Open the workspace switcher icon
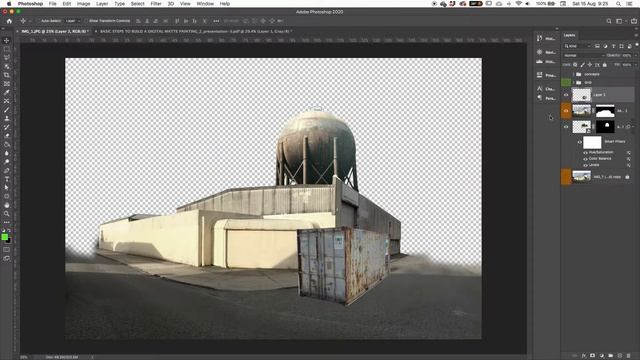This screenshot has height=360, width=640. tap(619, 21)
